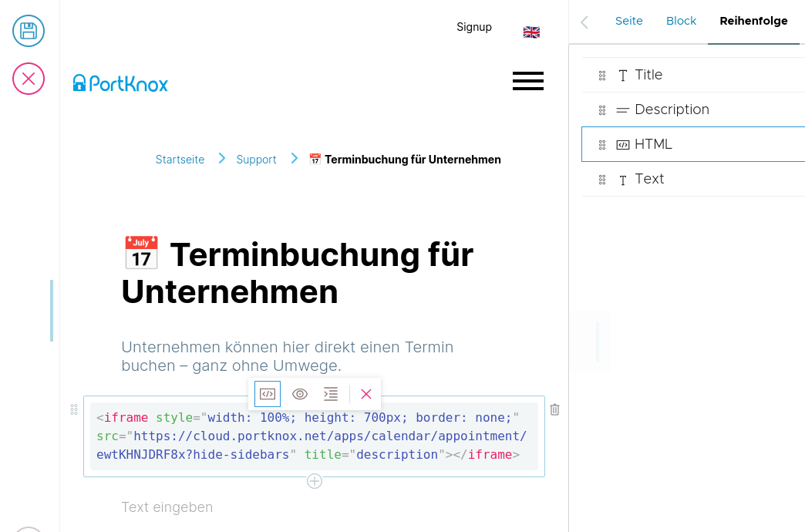Select the HTML code view icon

(x=268, y=394)
